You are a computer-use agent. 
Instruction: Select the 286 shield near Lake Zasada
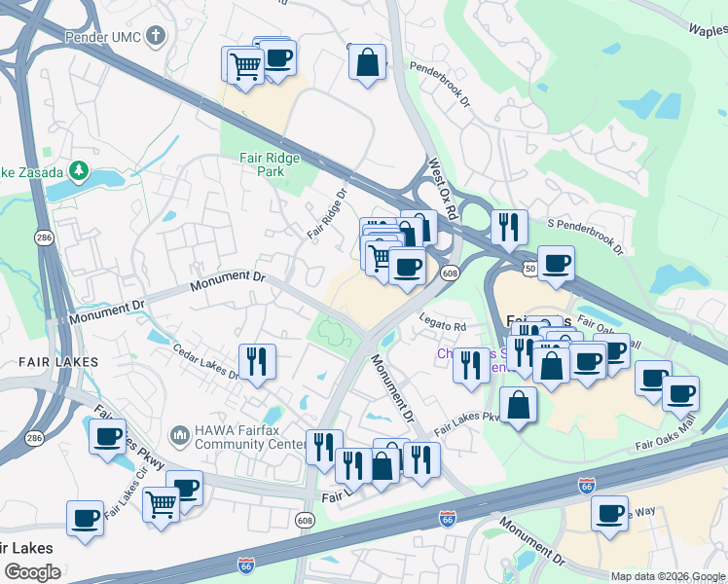tap(44, 237)
